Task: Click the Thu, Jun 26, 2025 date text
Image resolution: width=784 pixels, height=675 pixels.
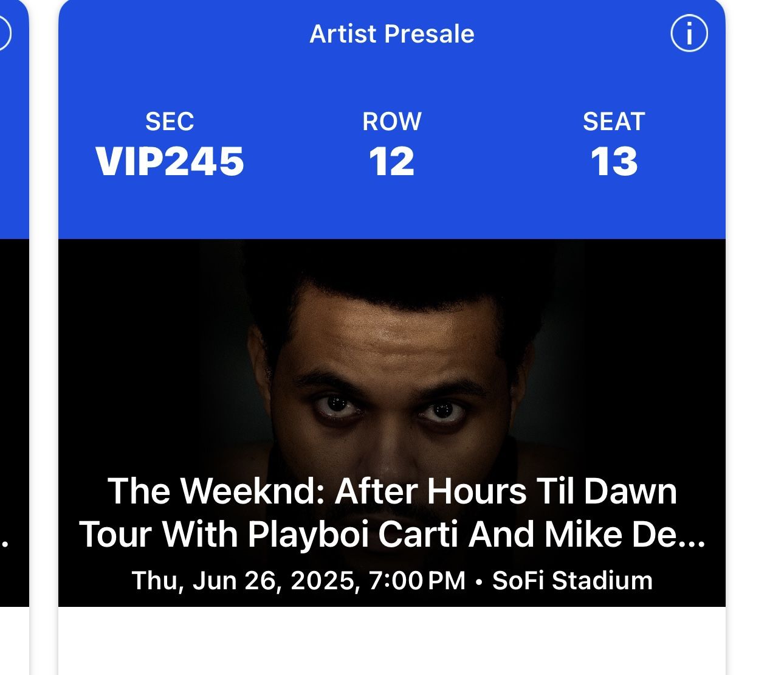Action: (243, 580)
